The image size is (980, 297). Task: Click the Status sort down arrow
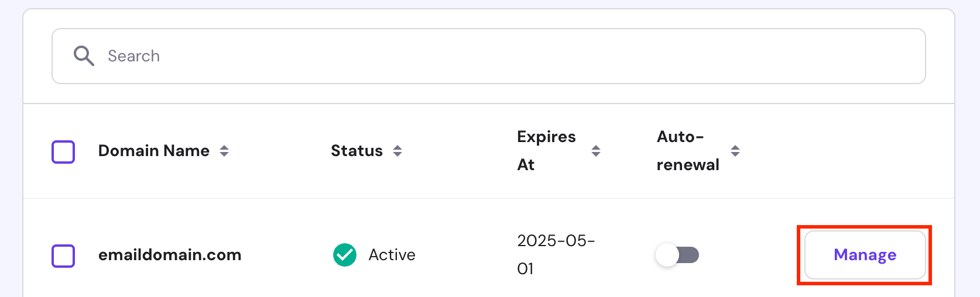(398, 155)
